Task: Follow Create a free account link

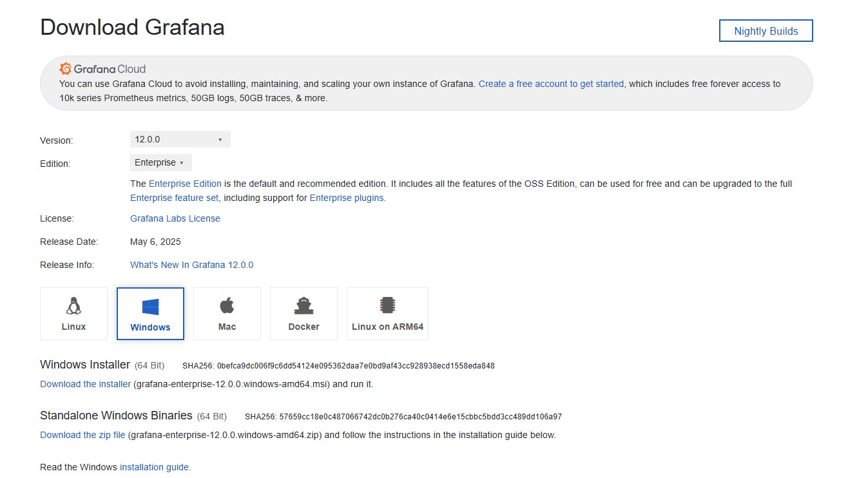Action: pyautogui.click(x=551, y=84)
